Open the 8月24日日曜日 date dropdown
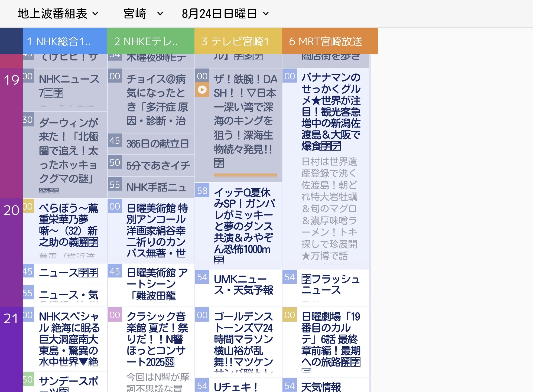Viewport: 533px width, 392px height. point(225,14)
